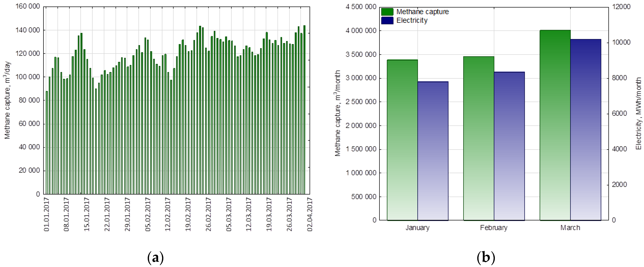Select the March methane capture bar
This screenshot has height=267, width=644.
pyautogui.click(x=555, y=125)
